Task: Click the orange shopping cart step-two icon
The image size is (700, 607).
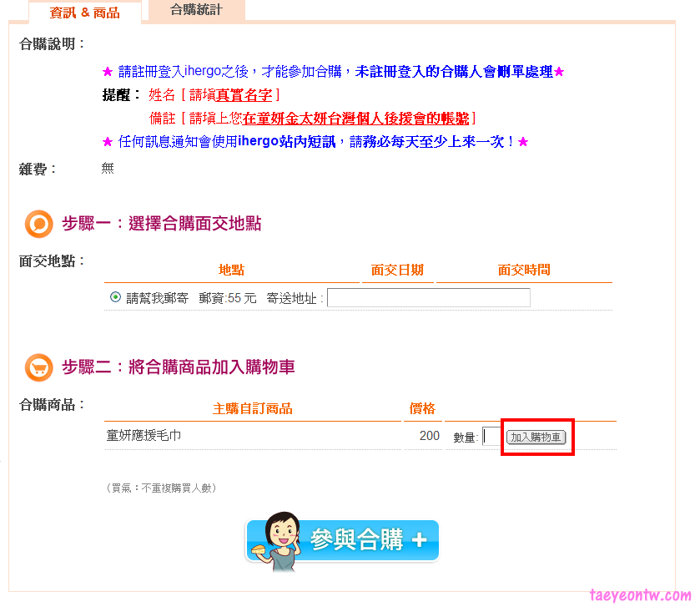Action: pyautogui.click(x=39, y=367)
